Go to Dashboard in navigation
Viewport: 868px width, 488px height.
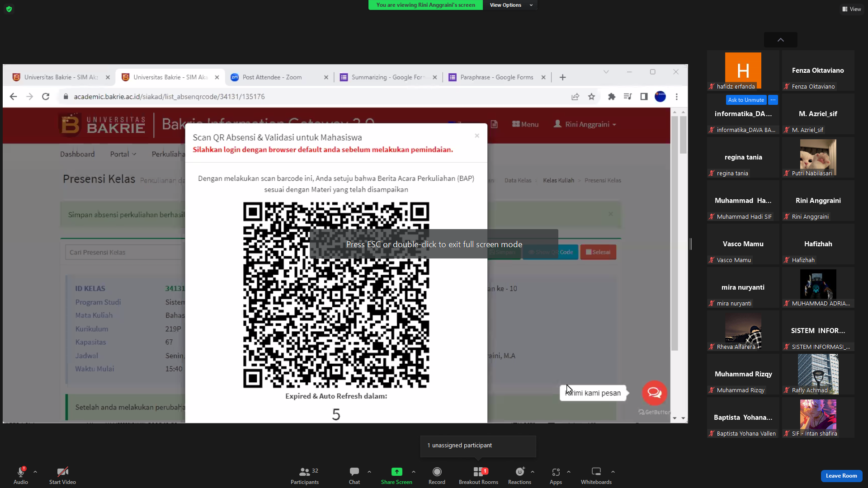[x=77, y=154]
